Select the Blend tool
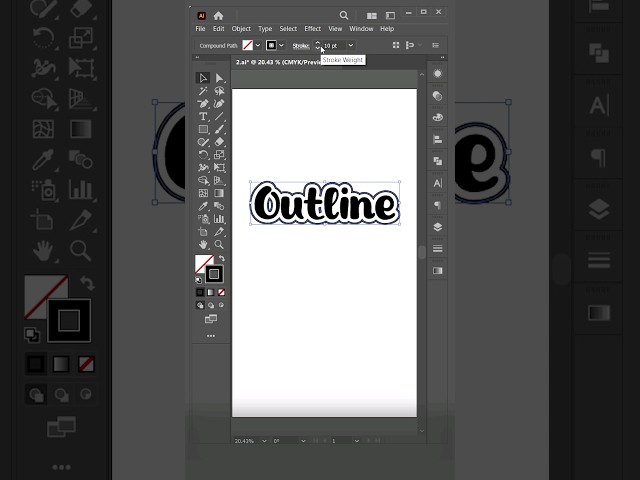This screenshot has height=480, width=640. coord(219,206)
